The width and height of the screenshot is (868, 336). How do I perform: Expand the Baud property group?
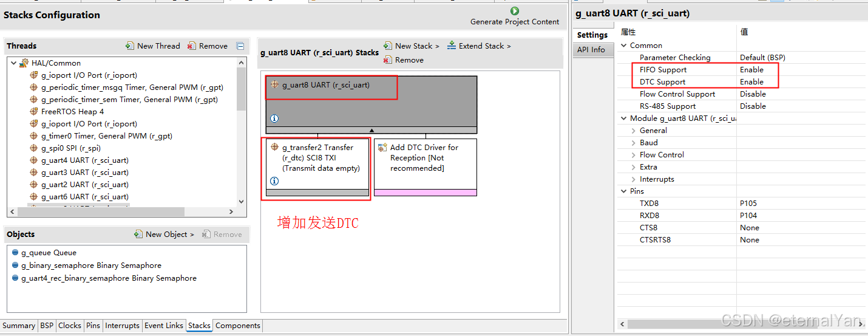pos(634,142)
